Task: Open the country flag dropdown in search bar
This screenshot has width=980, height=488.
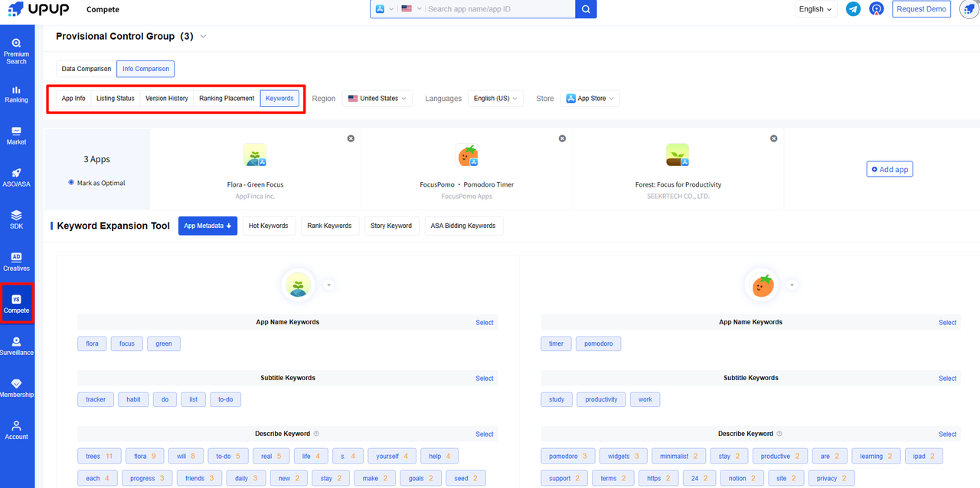Action: 411,9
